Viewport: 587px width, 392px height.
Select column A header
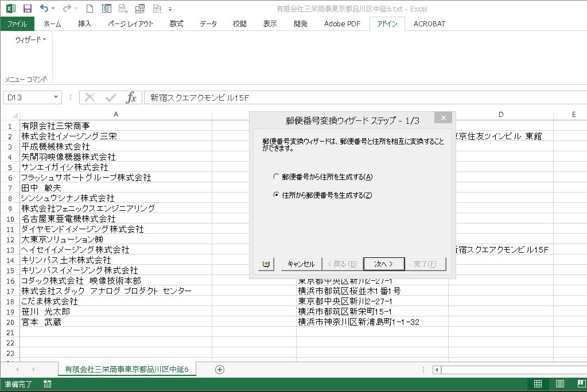(x=116, y=115)
